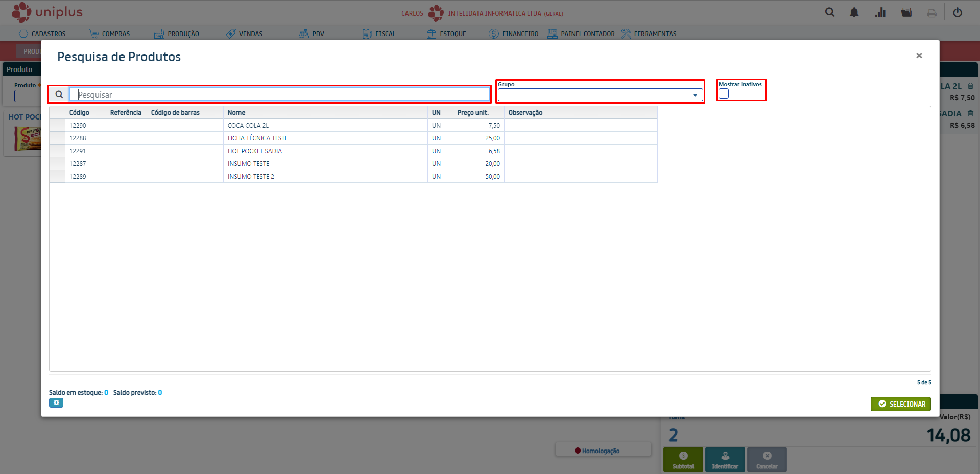The width and height of the screenshot is (980, 474).
Task: Sort by the Preço unit. column header
Action: tap(473, 113)
